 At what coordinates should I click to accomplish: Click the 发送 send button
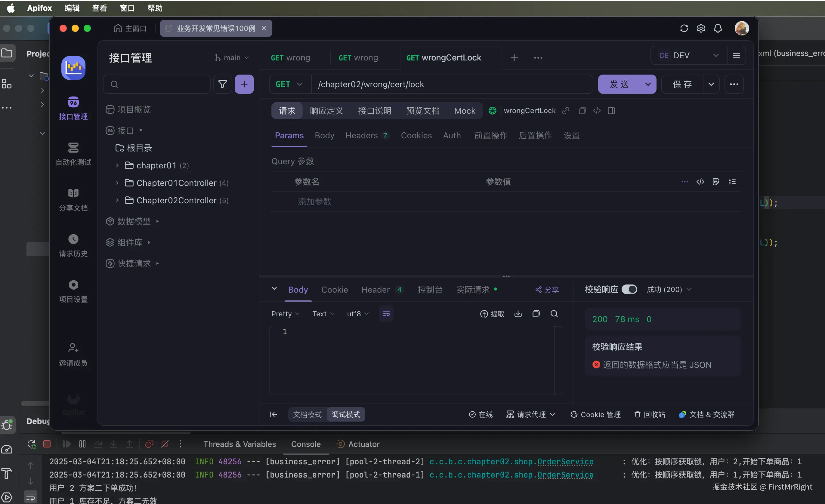tap(619, 84)
